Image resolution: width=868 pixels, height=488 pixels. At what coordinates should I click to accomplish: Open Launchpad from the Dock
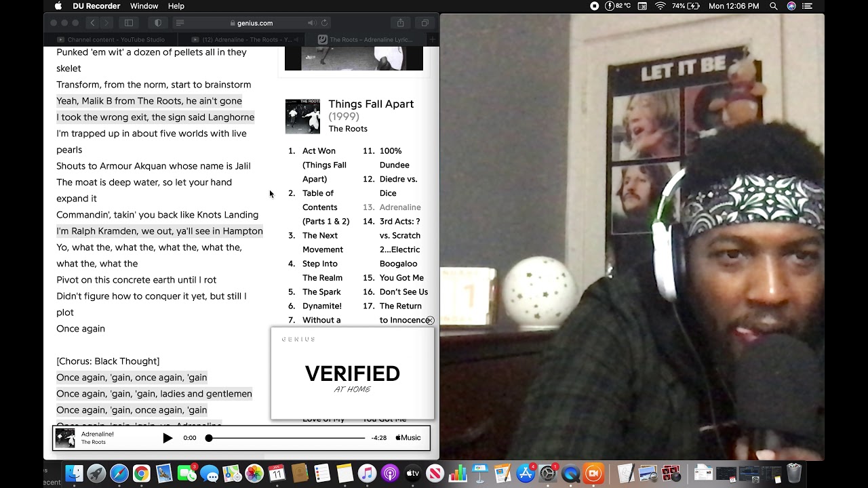click(x=96, y=473)
